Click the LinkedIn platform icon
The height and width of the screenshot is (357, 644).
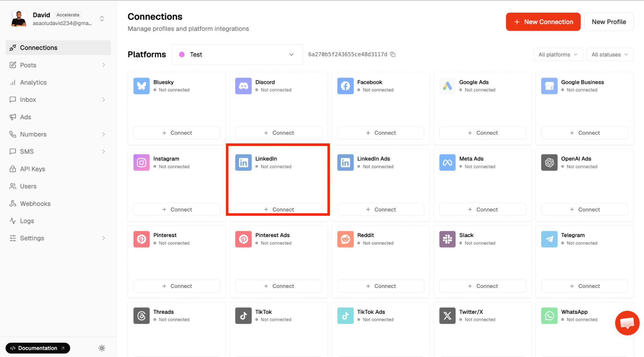click(x=243, y=162)
